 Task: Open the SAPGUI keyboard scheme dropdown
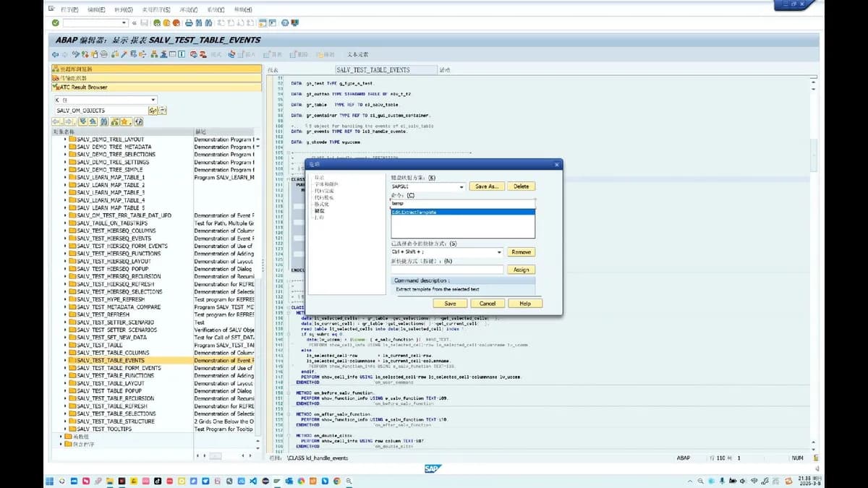point(461,187)
